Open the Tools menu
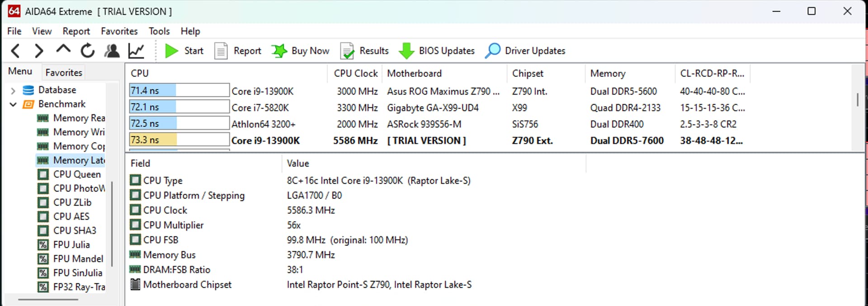868x306 pixels. pyautogui.click(x=159, y=31)
